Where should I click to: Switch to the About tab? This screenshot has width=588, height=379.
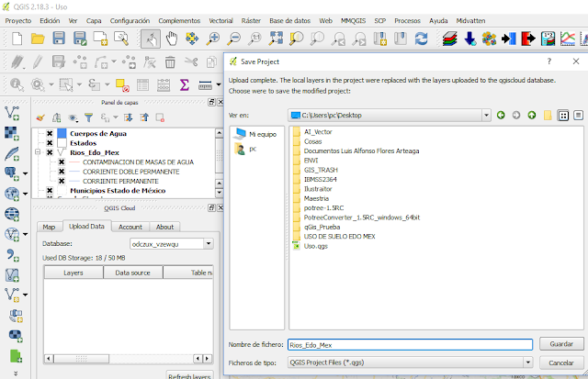[x=164, y=227]
